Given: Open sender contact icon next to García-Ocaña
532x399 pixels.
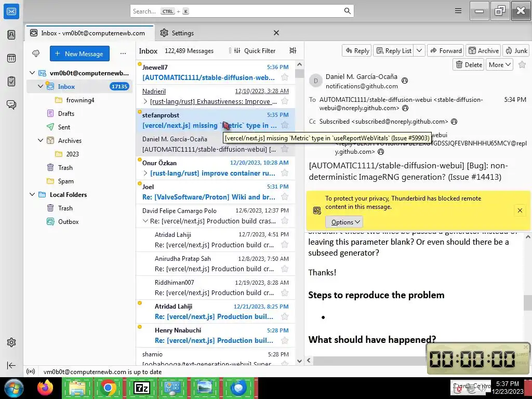Looking at the screenshot, I should pyautogui.click(x=404, y=81).
